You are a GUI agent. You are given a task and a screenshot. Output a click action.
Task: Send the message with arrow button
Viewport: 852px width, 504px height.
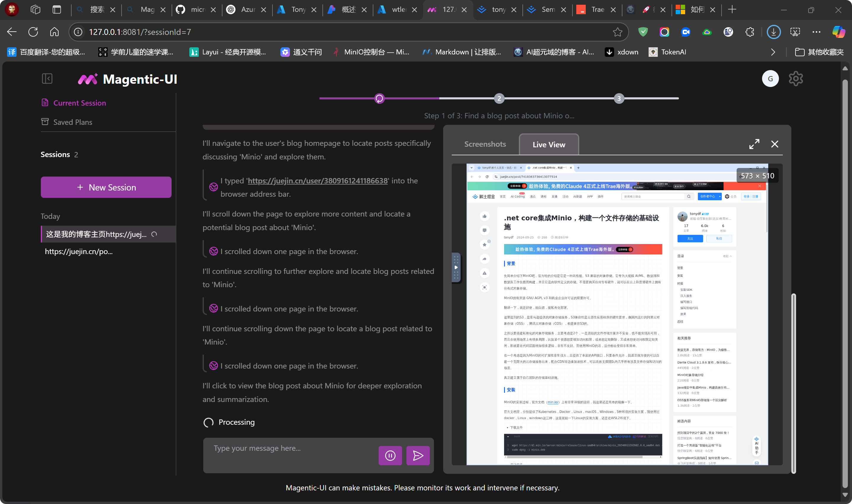pos(418,455)
